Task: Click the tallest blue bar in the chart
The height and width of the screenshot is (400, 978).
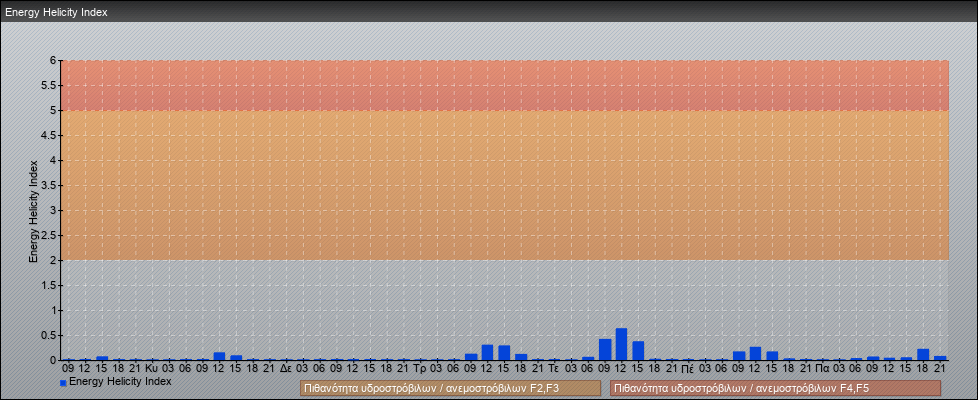Action: tap(621, 344)
